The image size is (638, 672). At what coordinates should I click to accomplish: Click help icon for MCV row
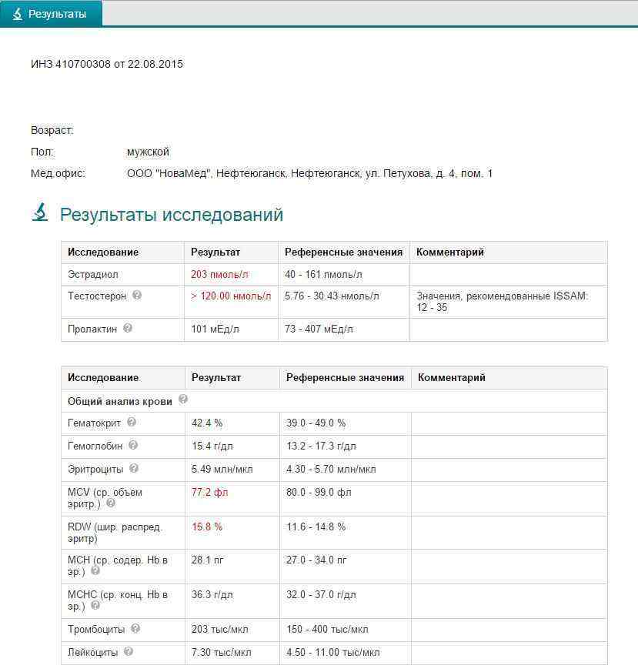pos(111,503)
